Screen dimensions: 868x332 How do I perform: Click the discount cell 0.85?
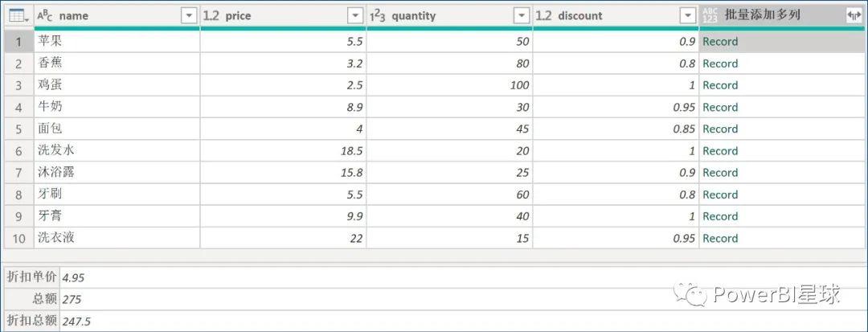616,129
